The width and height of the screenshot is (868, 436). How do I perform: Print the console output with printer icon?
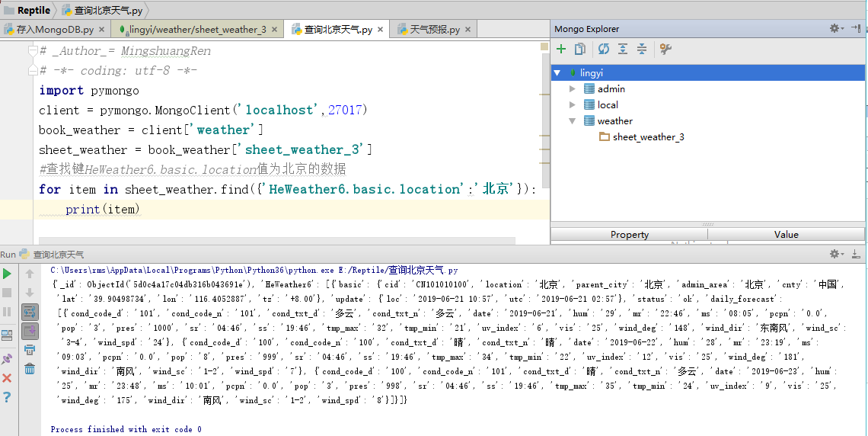pos(30,350)
